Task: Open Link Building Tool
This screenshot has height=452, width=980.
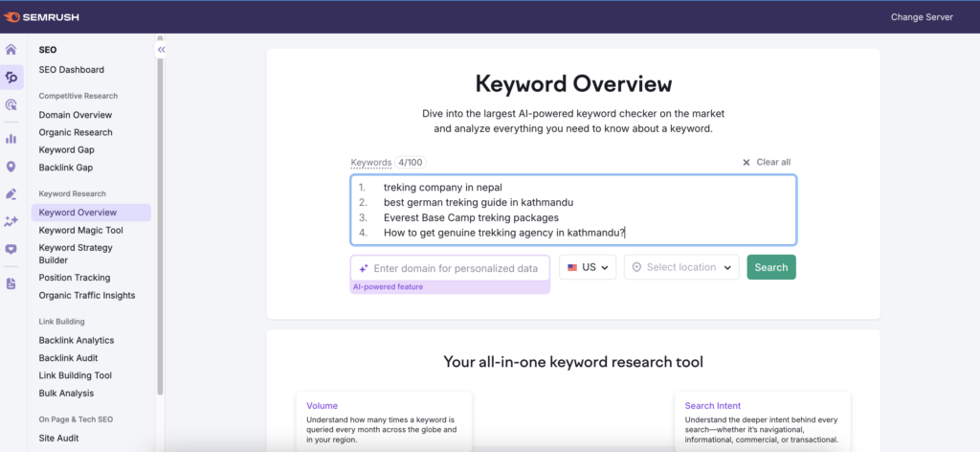Action: click(75, 375)
